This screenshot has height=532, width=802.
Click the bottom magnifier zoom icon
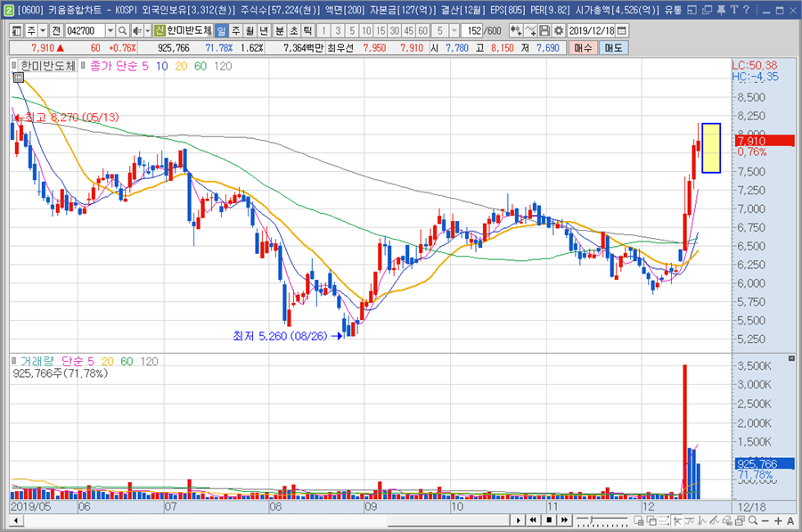coord(753,520)
